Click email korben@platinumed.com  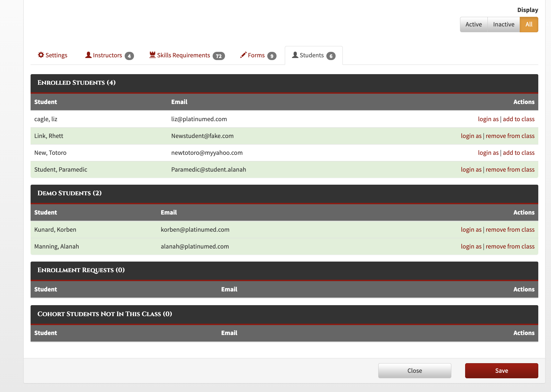[195, 230]
